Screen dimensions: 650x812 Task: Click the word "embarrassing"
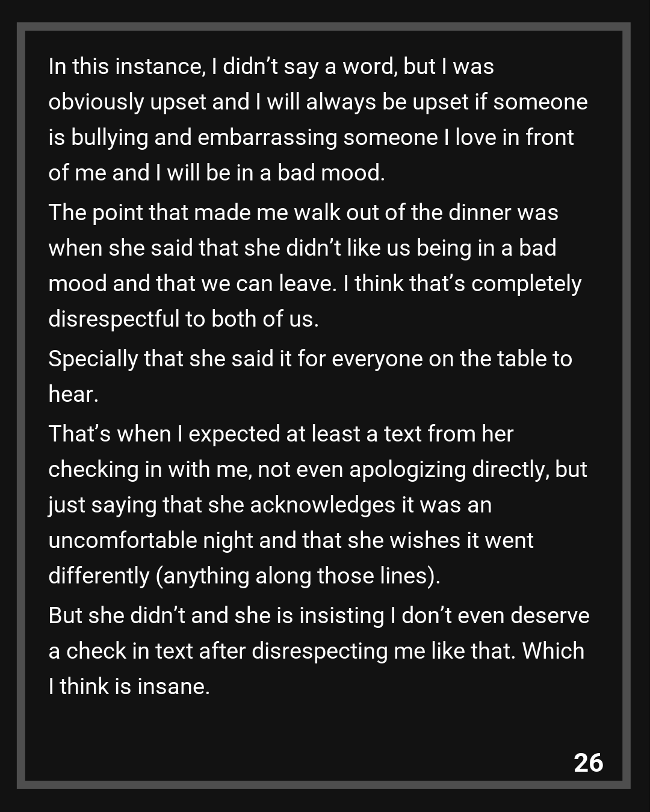pos(267,138)
